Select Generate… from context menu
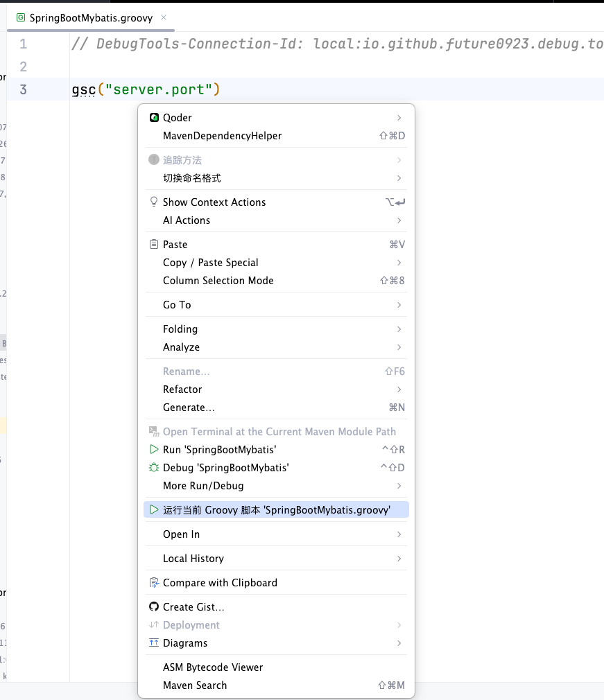 click(276, 407)
